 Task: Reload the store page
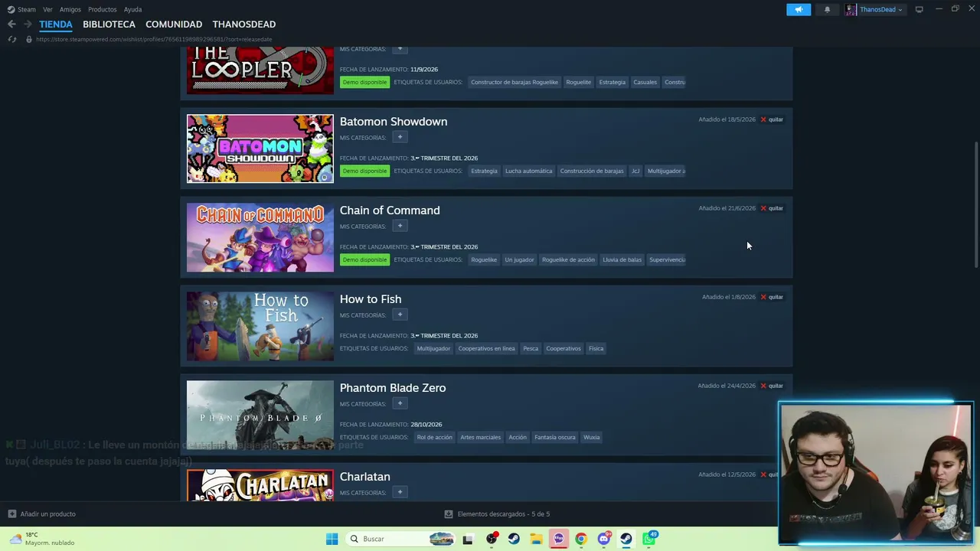coord(11,39)
